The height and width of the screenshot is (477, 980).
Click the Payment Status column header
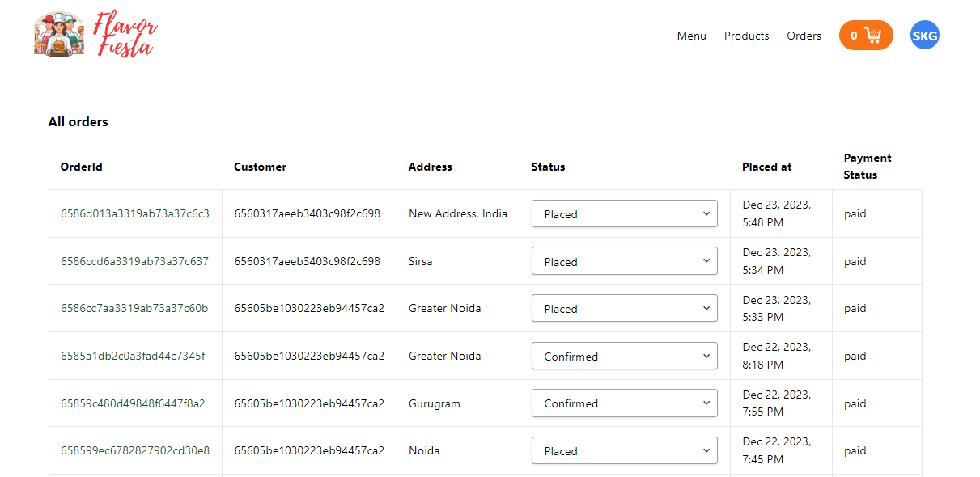868,167
